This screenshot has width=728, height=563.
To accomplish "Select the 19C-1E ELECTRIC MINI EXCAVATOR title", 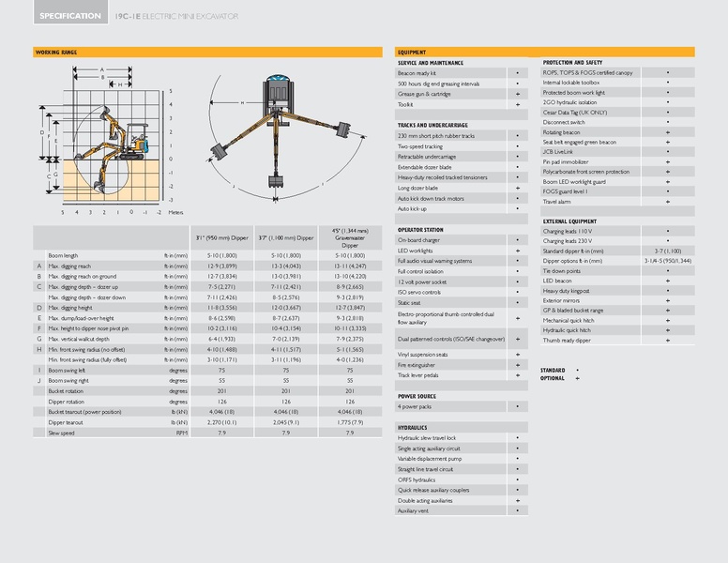I will click(176, 16).
